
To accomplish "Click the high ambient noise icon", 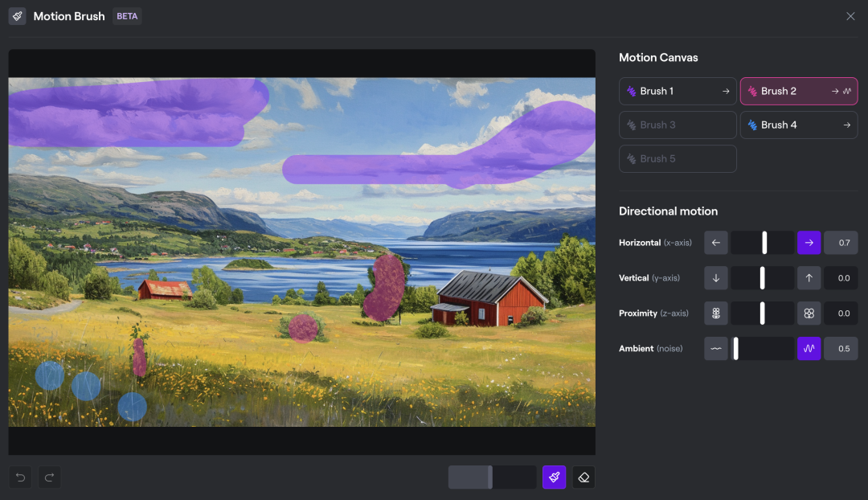I will point(809,349).
